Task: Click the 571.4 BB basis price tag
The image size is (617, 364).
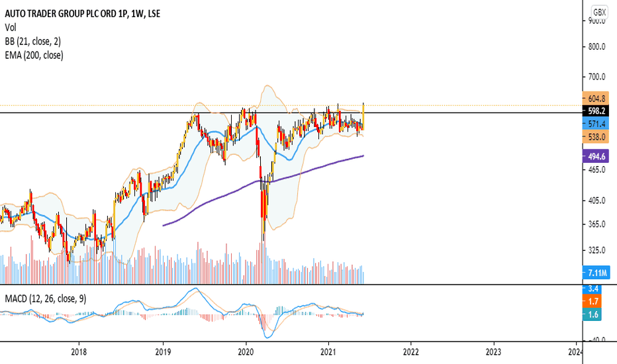Action: pyautogui.click(x=596, y=124)
